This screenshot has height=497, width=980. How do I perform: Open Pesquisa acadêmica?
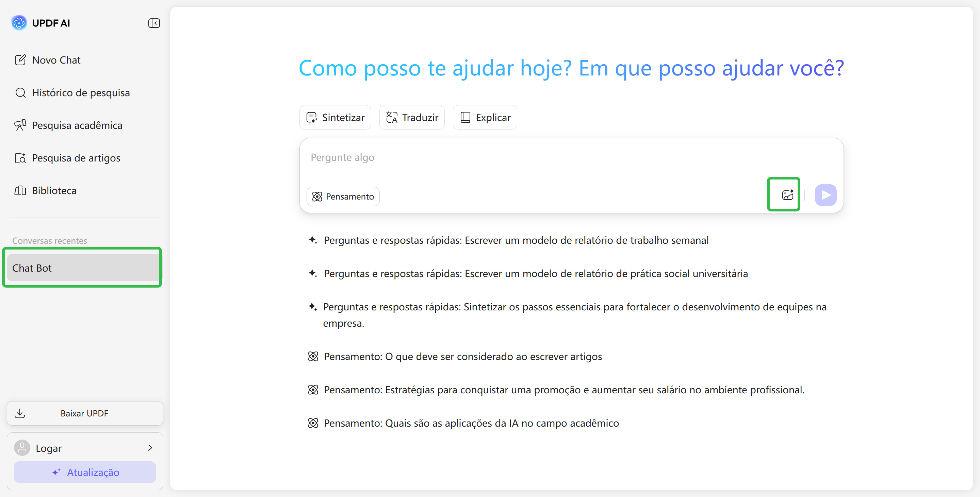click(68, 125)
